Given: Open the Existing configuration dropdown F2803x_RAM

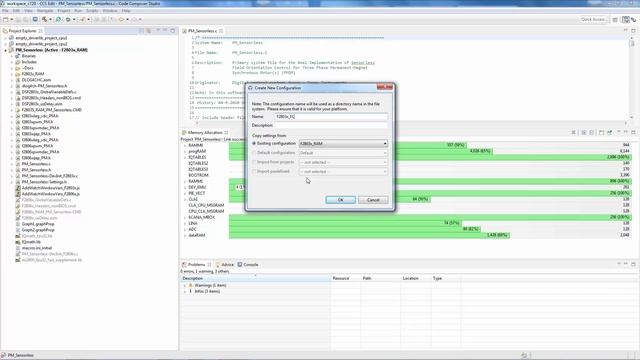Looking at the screenshot, I should pyautogui.click(x=343, y=144).
